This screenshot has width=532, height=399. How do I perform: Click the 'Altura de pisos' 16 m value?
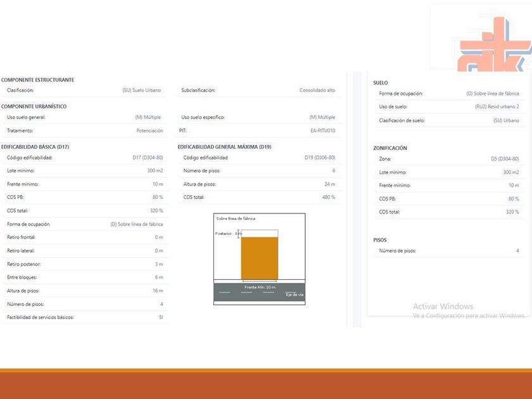coord(158,291)
